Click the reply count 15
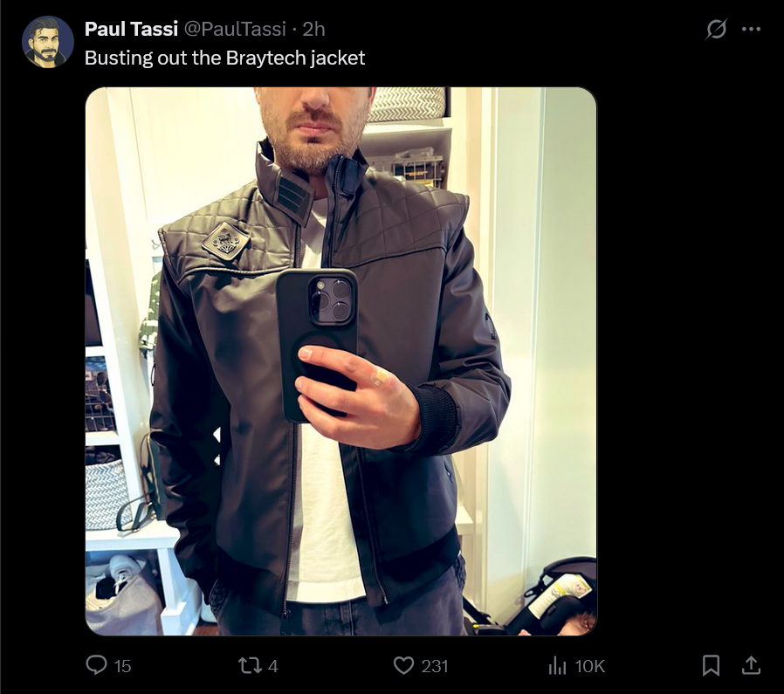The width and height of the screenshot is (784, 694). (122, 666)
